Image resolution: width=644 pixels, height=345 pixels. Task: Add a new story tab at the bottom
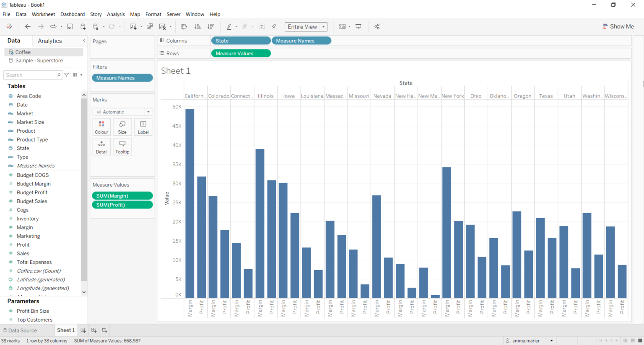click(x=105, y=330)
